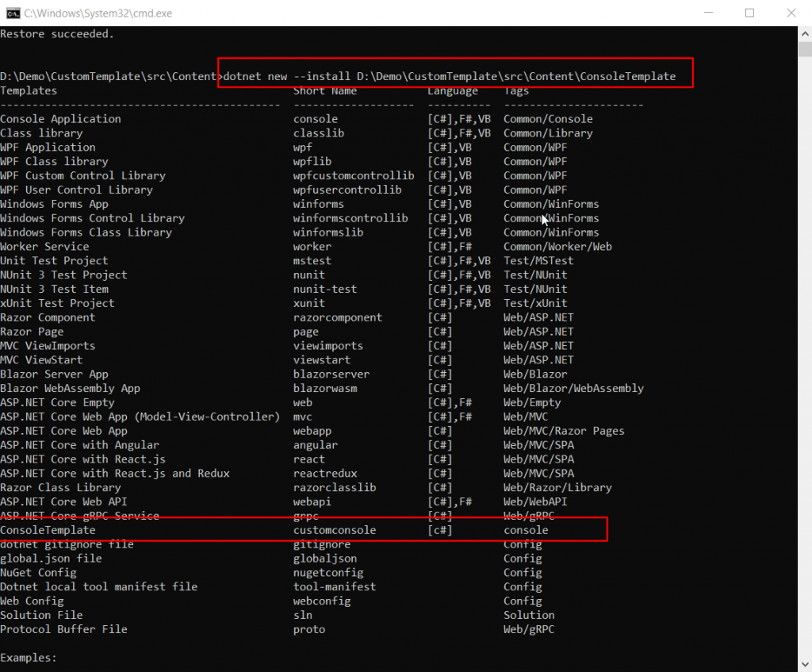Viewport: 812px width, 672px height.
Task: Click 'viewimports' short name
Action: (x=328, y=346)
